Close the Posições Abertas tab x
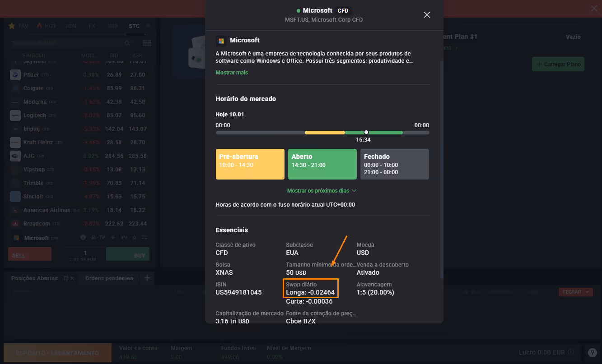602x364 pixels. [72, 278]
